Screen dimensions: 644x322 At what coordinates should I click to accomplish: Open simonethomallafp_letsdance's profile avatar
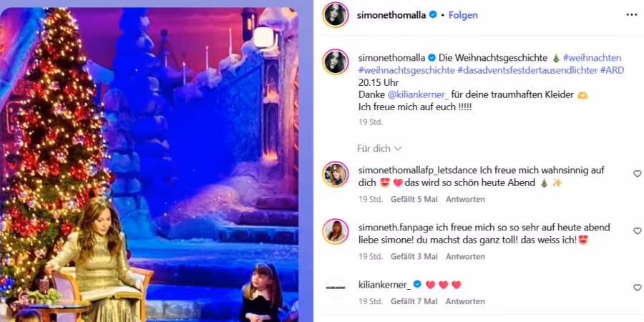[x=336, y=174]
